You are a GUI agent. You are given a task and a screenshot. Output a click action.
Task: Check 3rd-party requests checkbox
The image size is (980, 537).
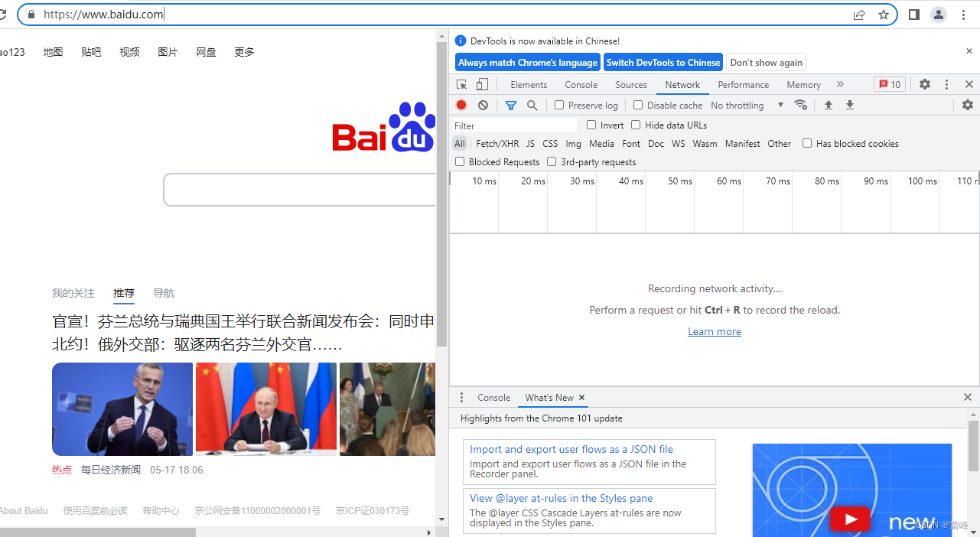[552, 161]
